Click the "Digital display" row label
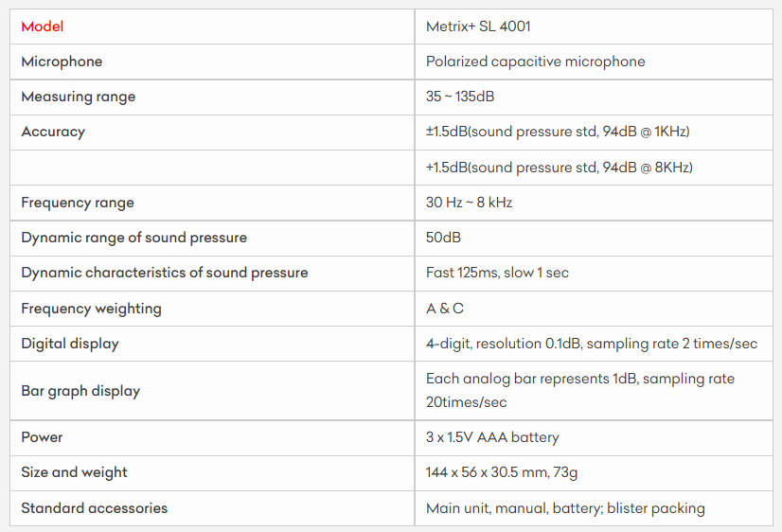This screenshot has width=782, height=532. (70, 344)
